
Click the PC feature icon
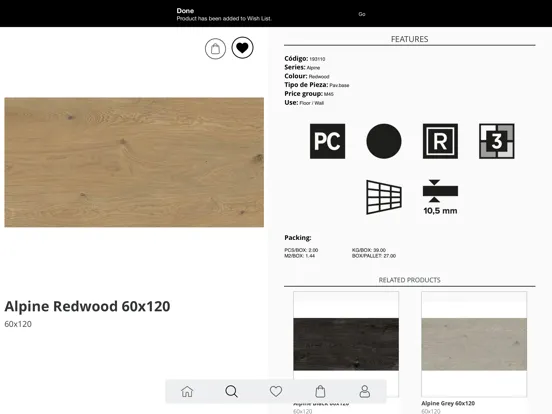point(327,141)
